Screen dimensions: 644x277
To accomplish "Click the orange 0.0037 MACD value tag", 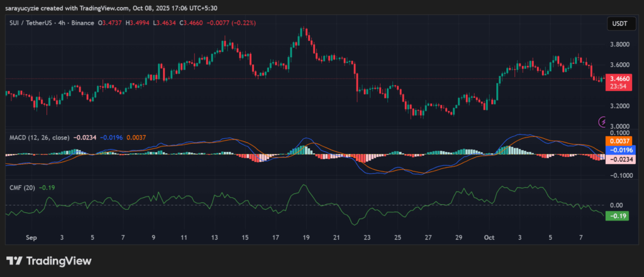I will tap(617, 141).
